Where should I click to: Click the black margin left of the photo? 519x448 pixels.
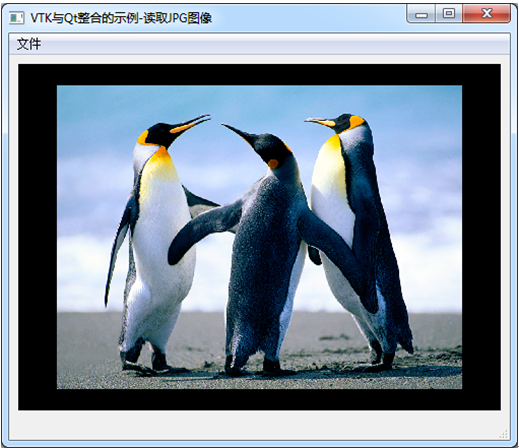click(x=38, y=237)
